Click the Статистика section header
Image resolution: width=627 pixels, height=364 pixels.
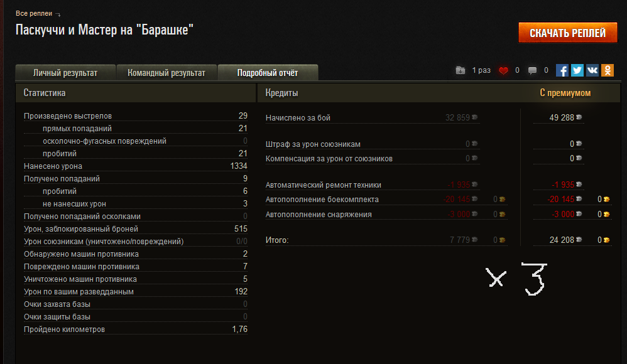45,93
